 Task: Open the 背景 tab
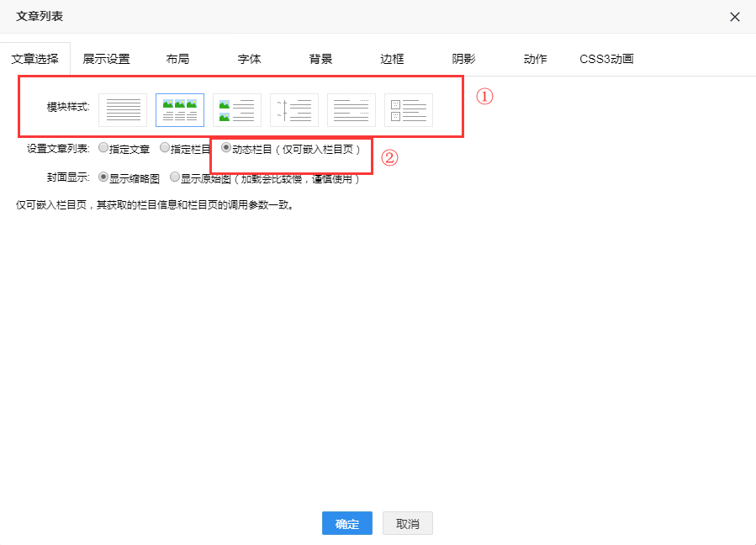[x=320, y=59]
